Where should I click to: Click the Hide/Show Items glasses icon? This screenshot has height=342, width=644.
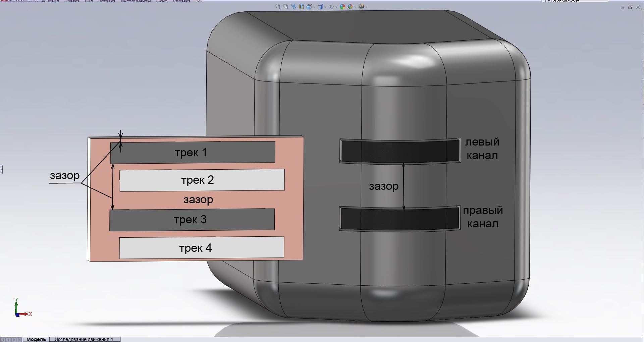[x=331, y=7]
